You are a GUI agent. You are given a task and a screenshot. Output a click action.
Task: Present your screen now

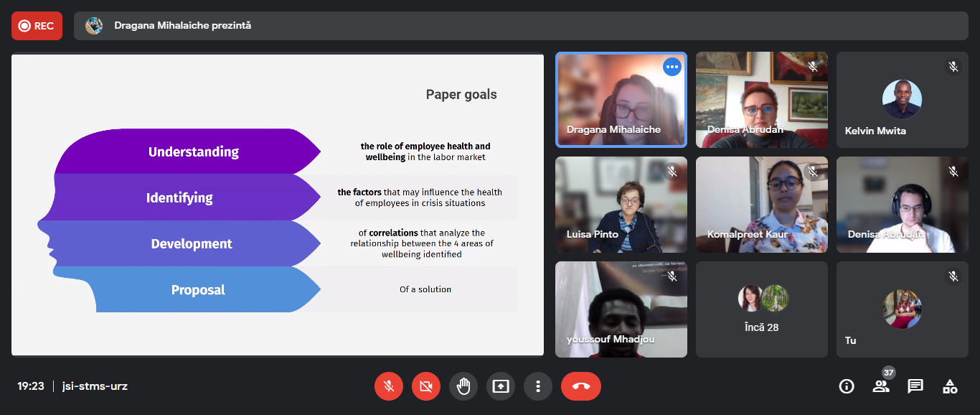tap(501, 386)
